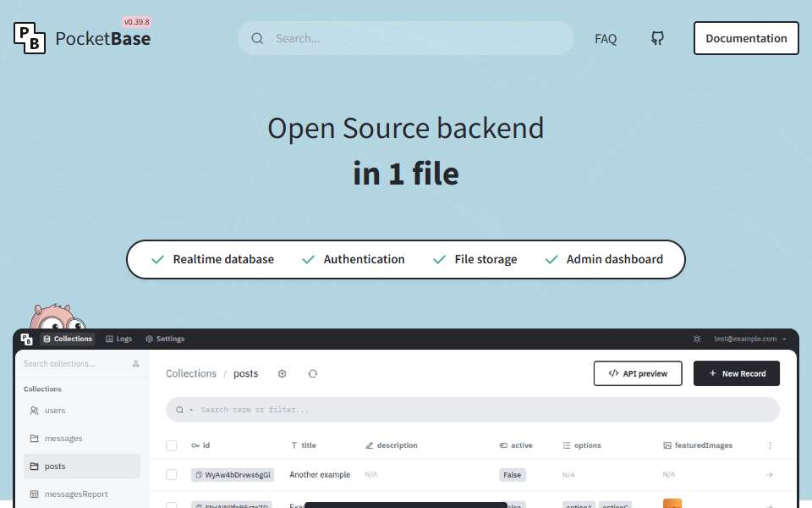812x508 pixels.
Task: Toggle the light/dark theme sun icon
Action: tap(697, 339)
